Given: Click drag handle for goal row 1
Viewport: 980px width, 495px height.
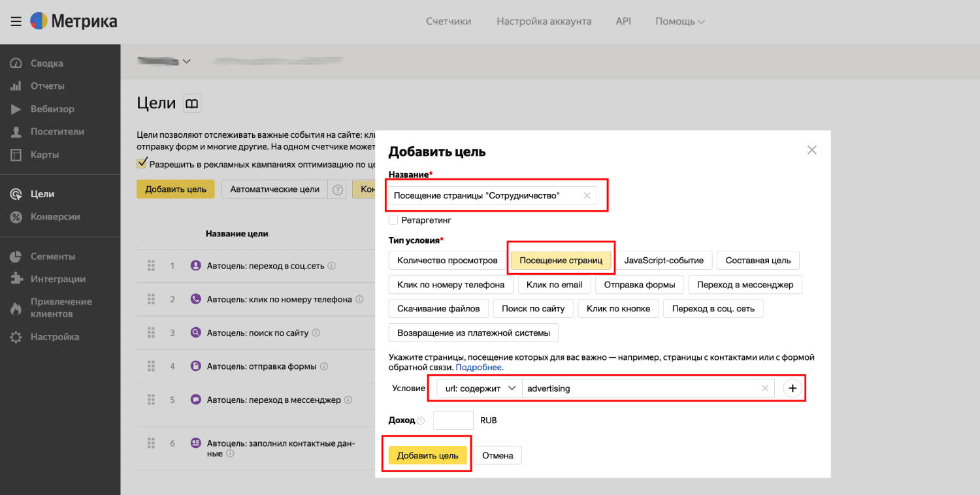Looking at the screenshot, I should click(151, 266).
